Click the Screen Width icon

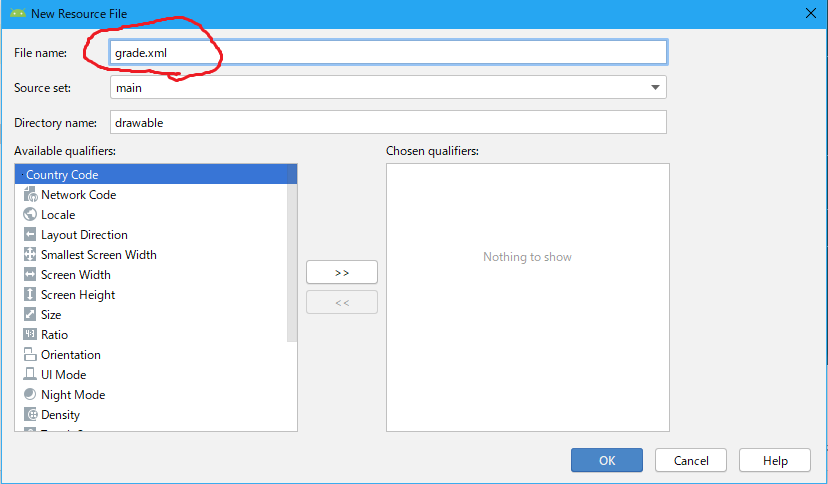(x=30, y=274)
